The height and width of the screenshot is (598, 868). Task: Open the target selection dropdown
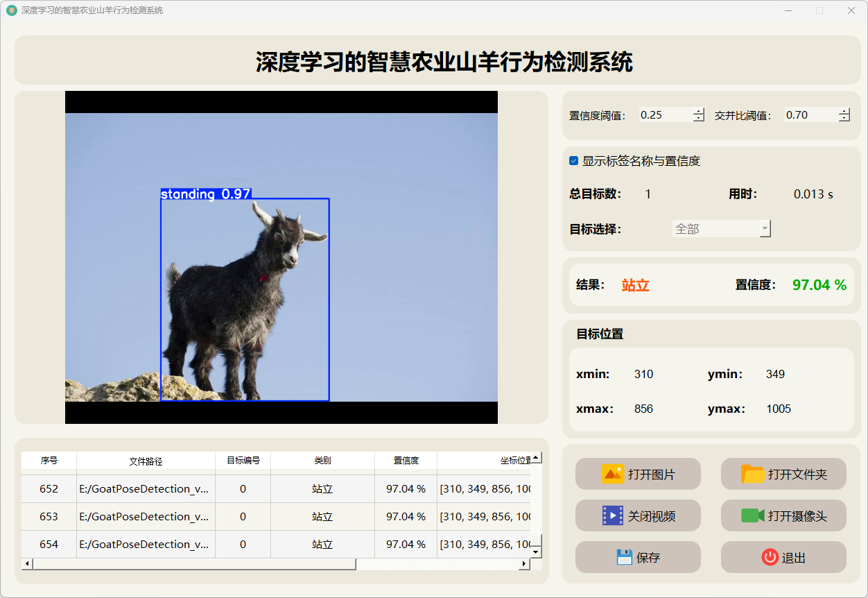click(x=721, y=229)
